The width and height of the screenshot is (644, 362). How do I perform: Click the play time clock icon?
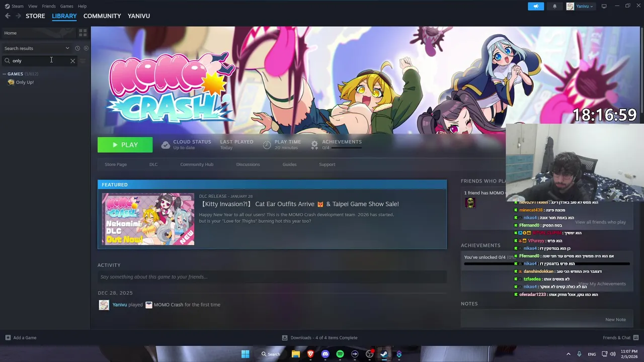pyautogui.click(x=267, y=145)
